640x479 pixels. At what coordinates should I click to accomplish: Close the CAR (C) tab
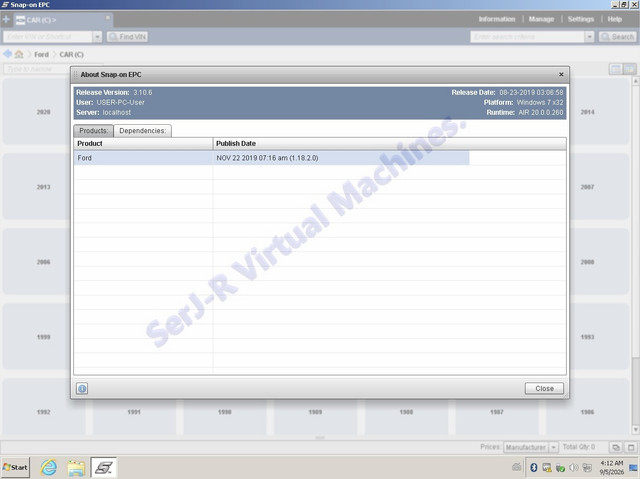click(108, 18)
